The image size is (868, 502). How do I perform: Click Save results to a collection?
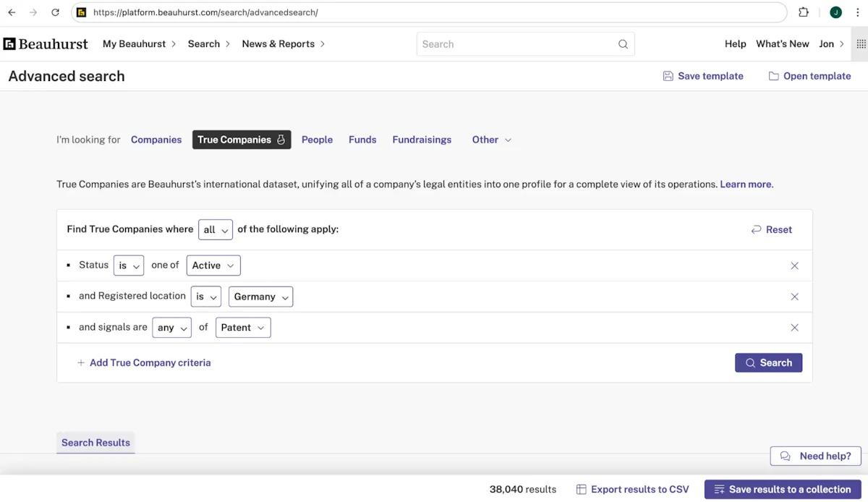pos(783,490)
